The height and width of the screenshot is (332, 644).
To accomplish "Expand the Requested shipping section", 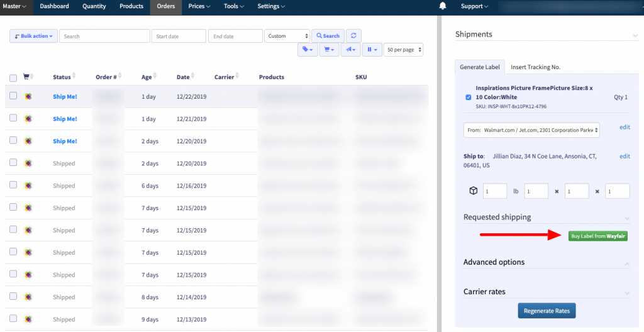I will pos(627,218).
